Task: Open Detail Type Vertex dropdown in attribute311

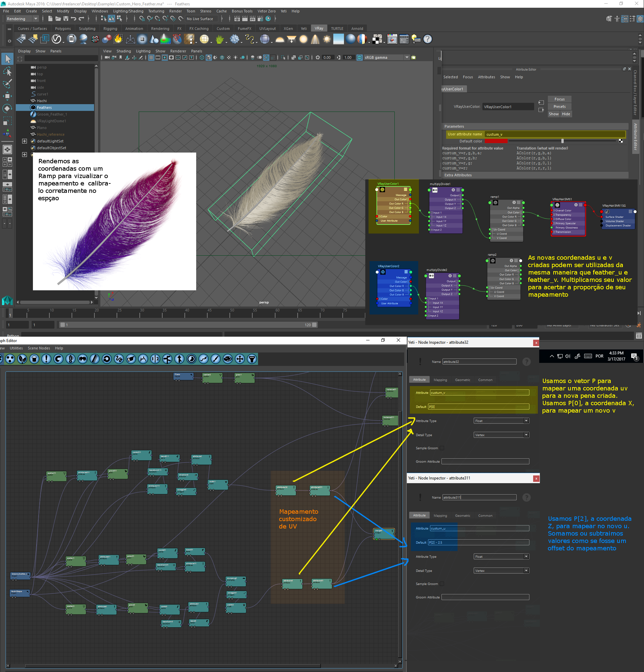Action: [502, 571]
